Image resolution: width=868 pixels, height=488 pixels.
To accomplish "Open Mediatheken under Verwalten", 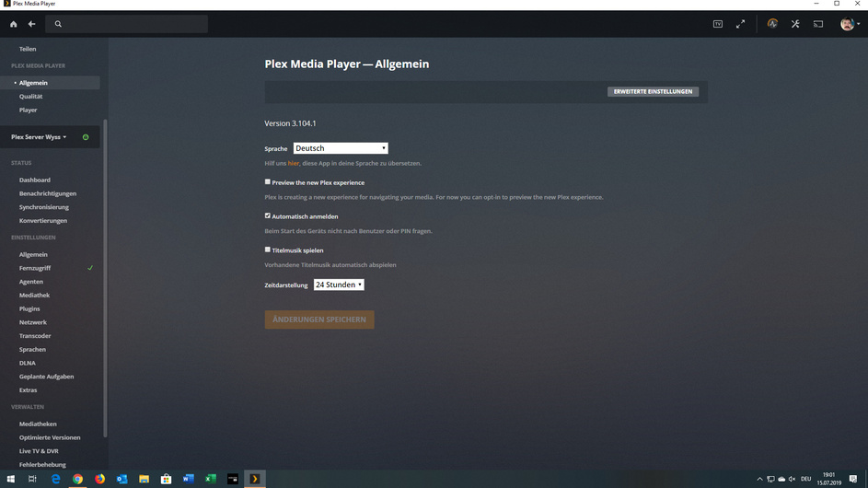I will coord(38,424).
